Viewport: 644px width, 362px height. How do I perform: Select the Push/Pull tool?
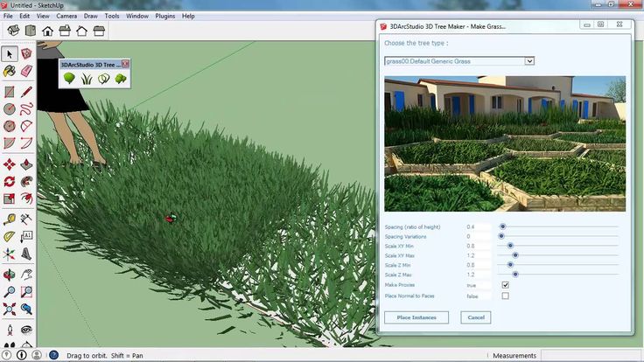point(26,164)
